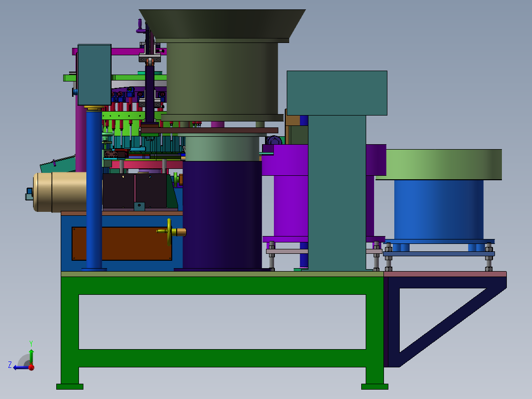Select the teal control box atop the blue post

[x=94, y=75]
